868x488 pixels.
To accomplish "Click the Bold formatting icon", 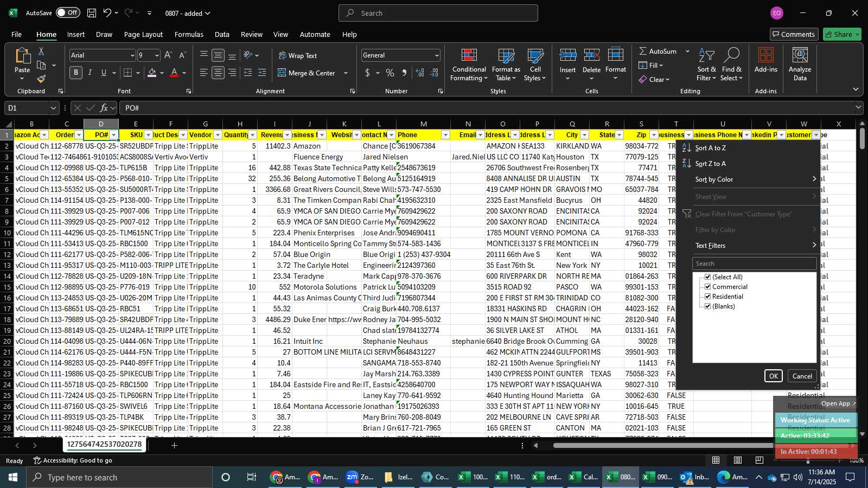I will (x=76, y=73).
